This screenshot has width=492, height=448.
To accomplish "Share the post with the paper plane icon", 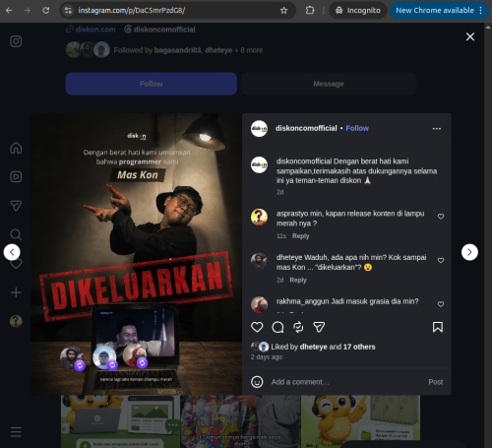I will pyautogui.click(x=319, y=327).
